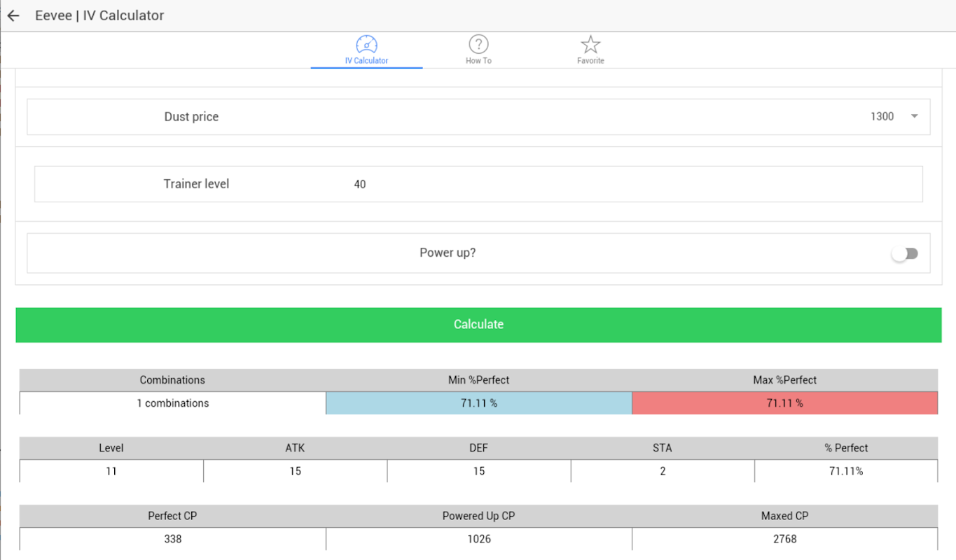Click the Combinations column header
The height and width of the screenshot is (560, 956).
click(x=172, y=380)
